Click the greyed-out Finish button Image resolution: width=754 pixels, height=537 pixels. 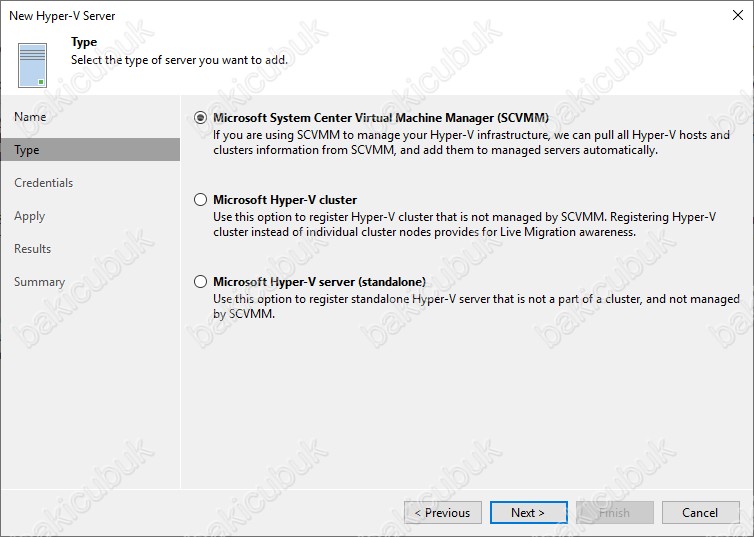(614, 513)
